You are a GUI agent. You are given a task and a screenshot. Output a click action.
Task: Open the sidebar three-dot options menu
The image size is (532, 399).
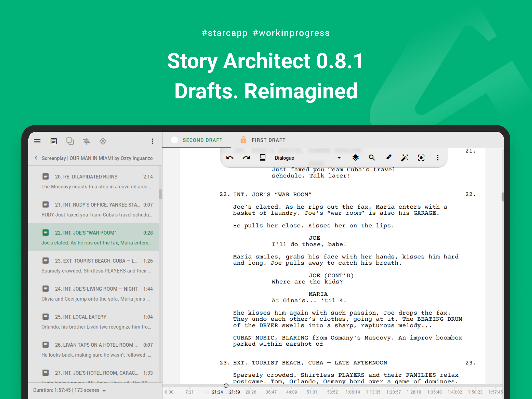point(152,141)
